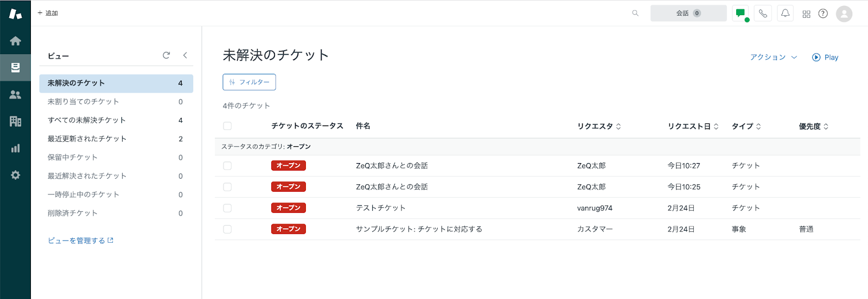
Task: Open the Admin gear icon
Action: click(x=15, y=175)
